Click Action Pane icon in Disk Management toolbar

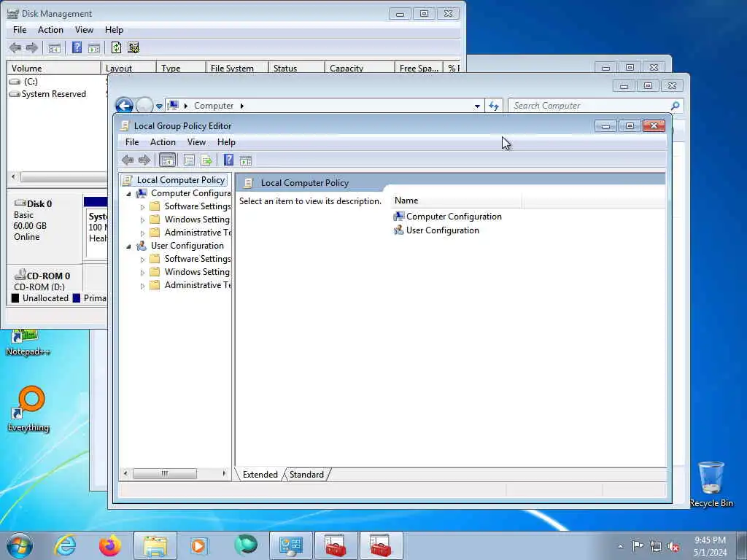pyautogui.click(x=94, y=47)
